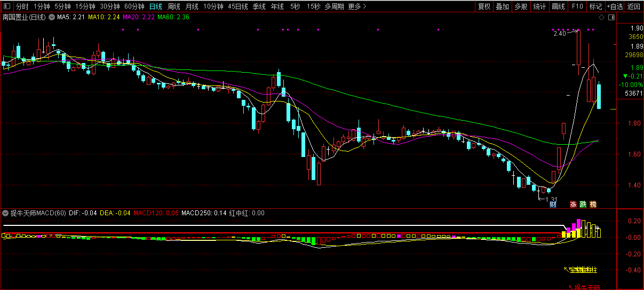Switch to the 分时 intraday chart
644x290 pixels.
click(22, 6)
